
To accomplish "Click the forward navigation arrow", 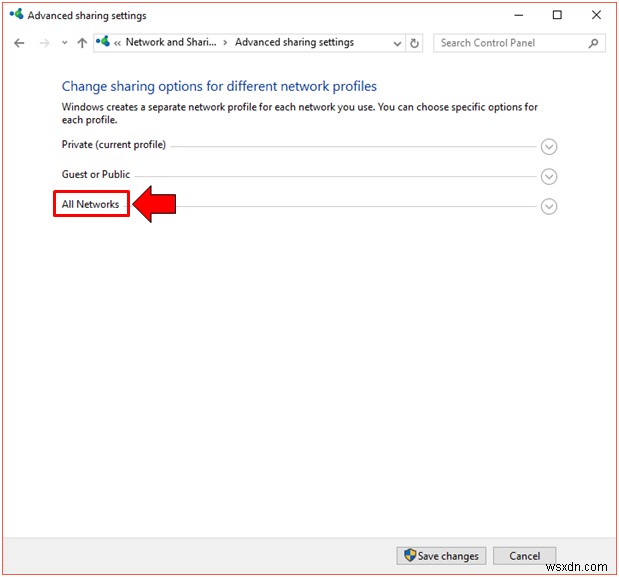I will (45, 43).
